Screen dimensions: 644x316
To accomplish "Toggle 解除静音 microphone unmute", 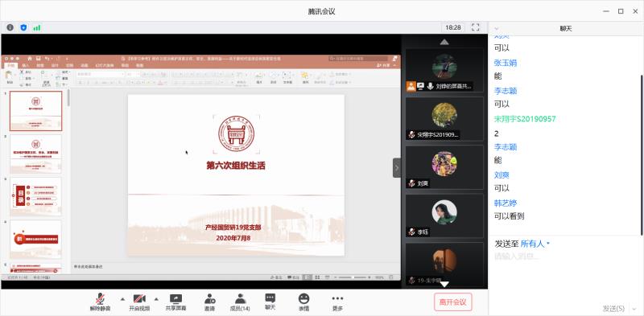I will (100, 302).
